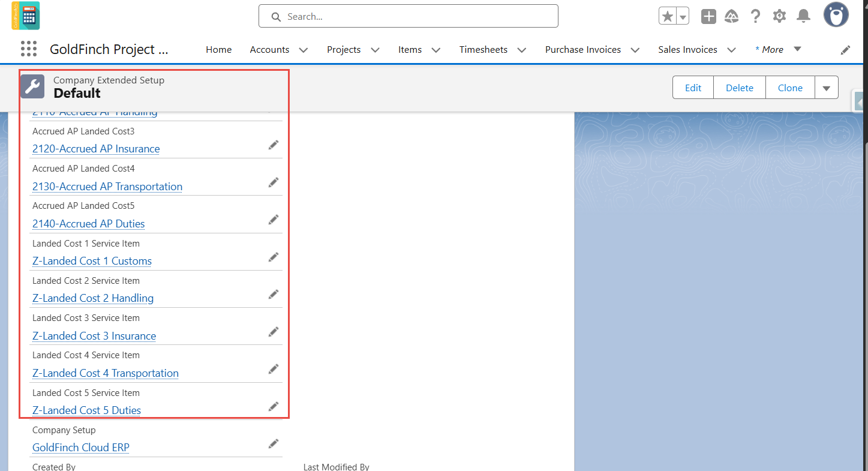Screen dimensions: 868x471
Task: Click the Delete button
Action: (x=739, y=88)
